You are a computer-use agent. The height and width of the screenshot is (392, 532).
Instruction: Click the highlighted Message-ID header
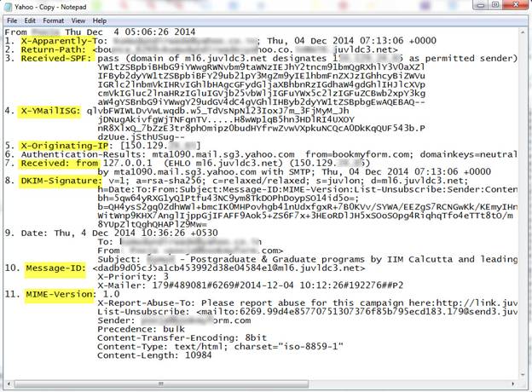(x=55, y=268)
